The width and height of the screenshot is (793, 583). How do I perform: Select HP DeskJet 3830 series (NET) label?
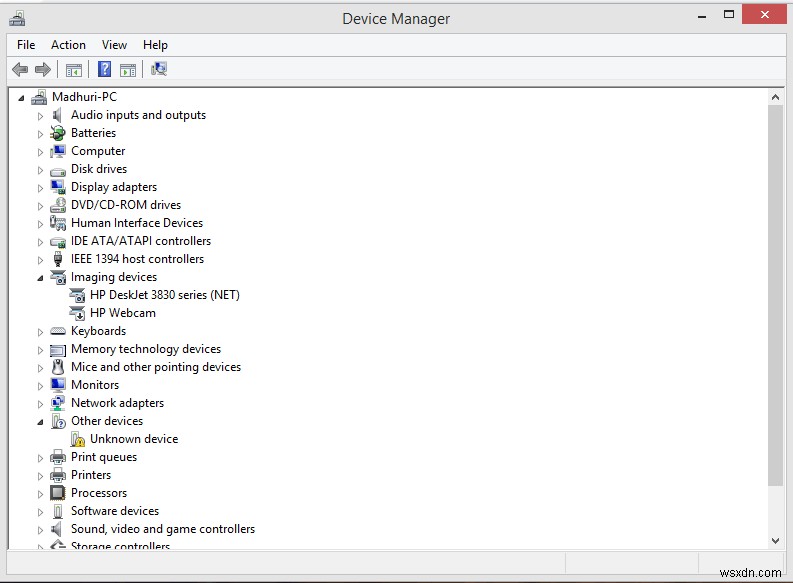click(165, 295)
